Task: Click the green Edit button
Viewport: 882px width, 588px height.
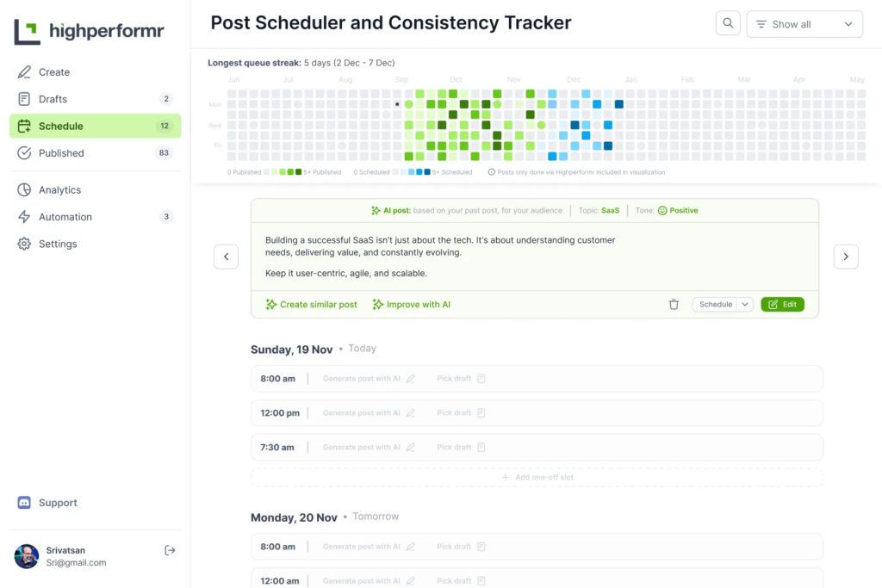Action: point(782,305)
